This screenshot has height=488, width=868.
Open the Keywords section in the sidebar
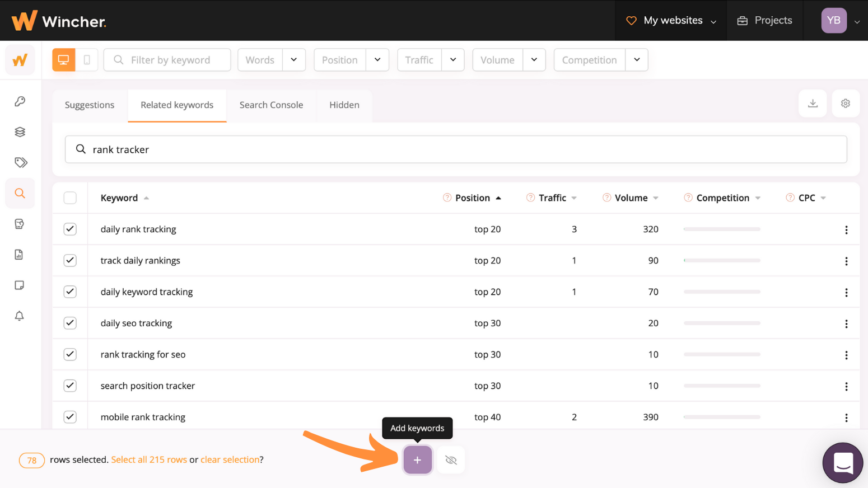tap(20, 102)
